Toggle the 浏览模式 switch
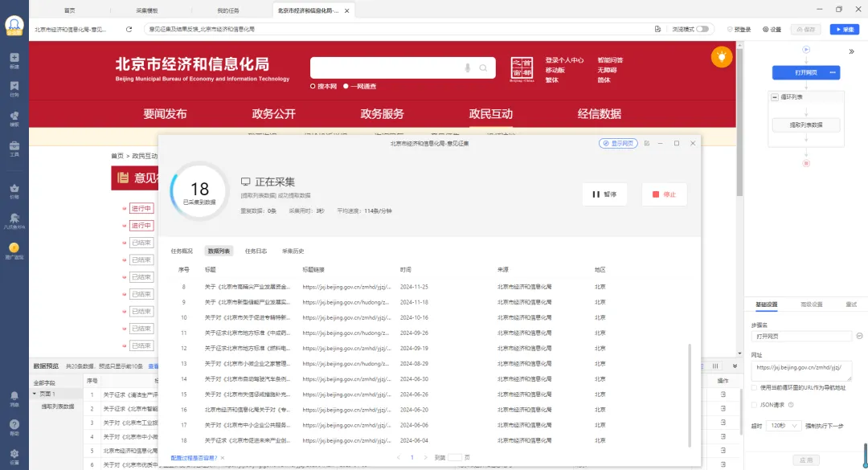The width and height of the screenshot is (868, 470). (x=702, y=30)
